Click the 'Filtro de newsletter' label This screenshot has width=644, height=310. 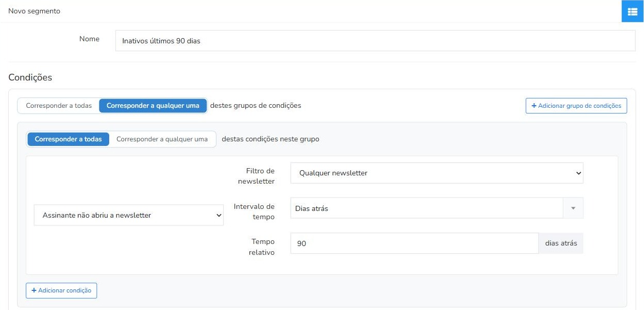click(257, 176)
